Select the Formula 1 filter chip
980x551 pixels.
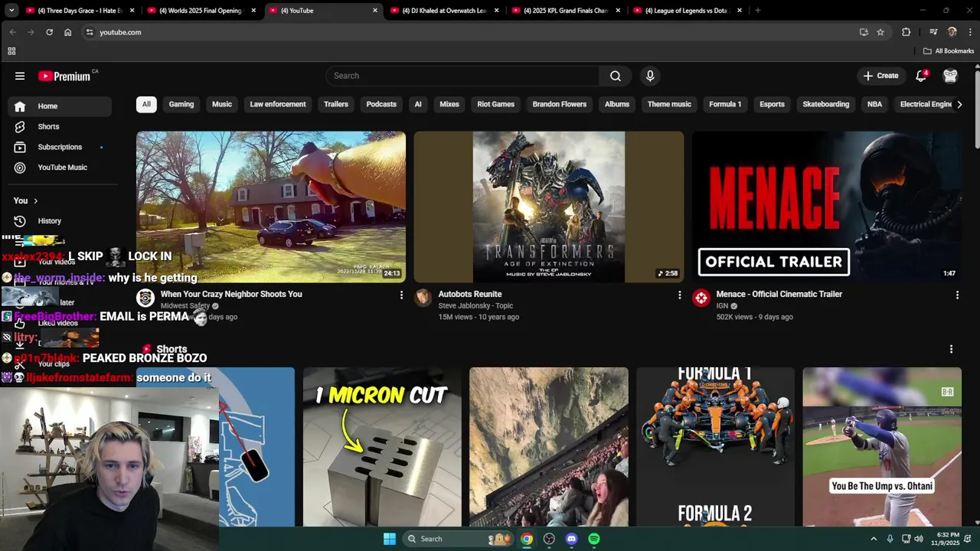(725, 104)
